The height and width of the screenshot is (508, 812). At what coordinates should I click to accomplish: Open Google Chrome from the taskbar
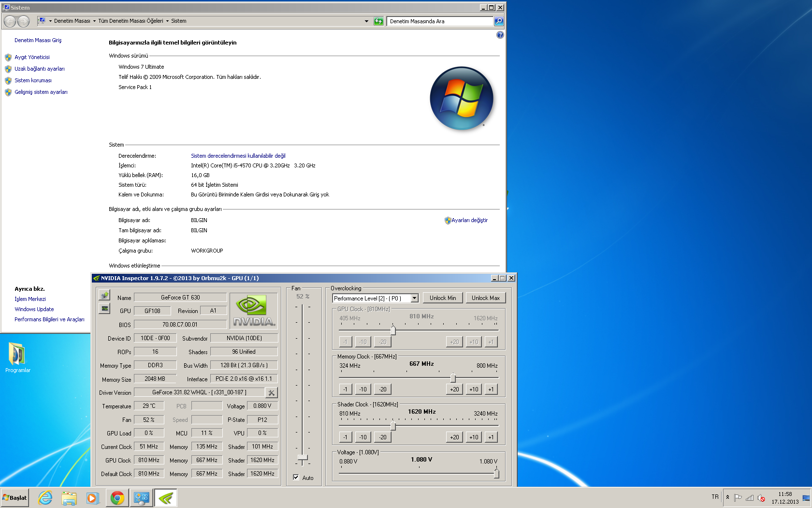tap(117, 498)
